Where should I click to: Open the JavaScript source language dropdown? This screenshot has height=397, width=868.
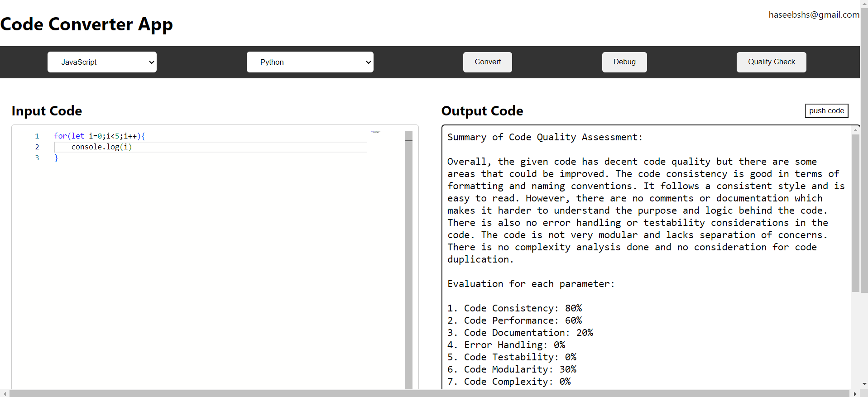pos(102,62)
